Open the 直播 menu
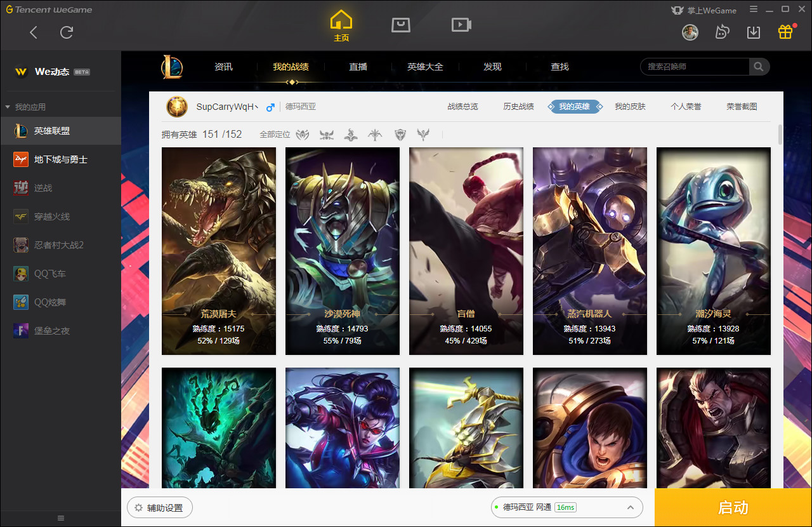The image size is (812, 527). click(x=358, y=67)
